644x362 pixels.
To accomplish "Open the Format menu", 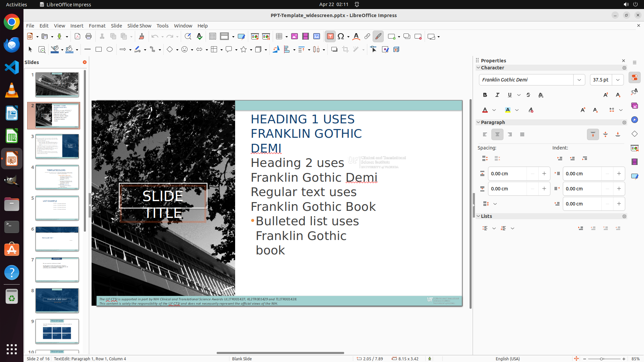I will (97, 25).
